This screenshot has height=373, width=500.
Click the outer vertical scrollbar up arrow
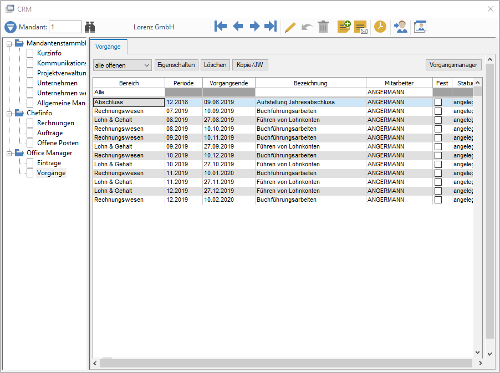(490, 59)
